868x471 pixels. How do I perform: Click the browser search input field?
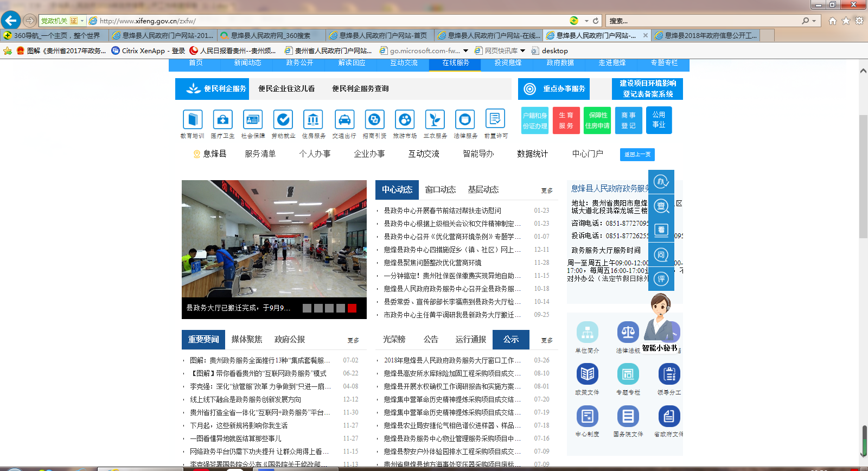(703, 21)
